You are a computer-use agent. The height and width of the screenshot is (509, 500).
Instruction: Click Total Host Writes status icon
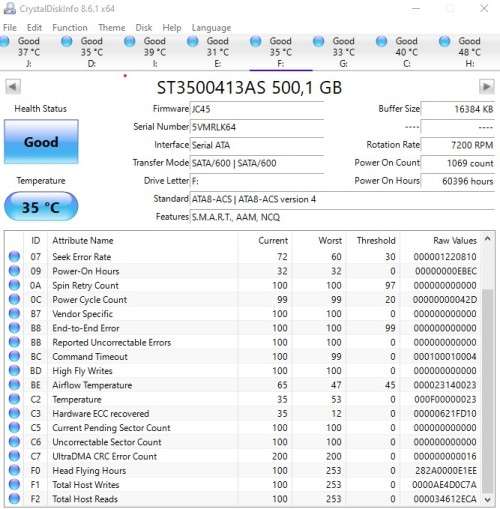(x=14, y=485)
